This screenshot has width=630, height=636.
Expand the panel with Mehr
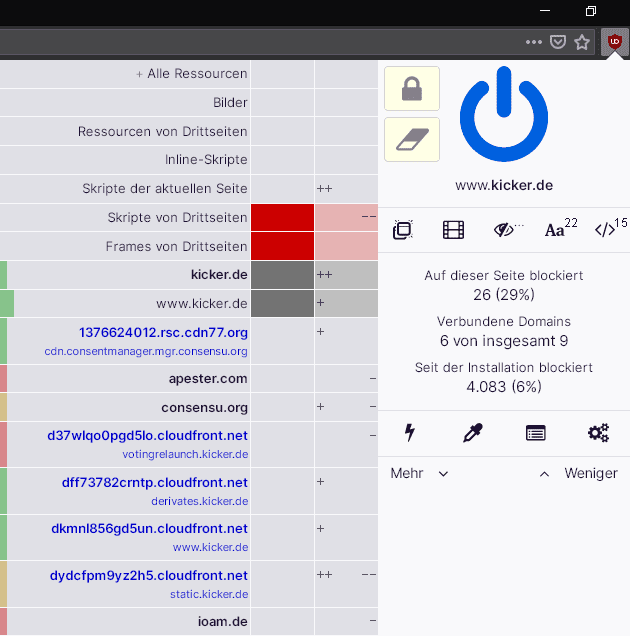[x=419, y=473]
